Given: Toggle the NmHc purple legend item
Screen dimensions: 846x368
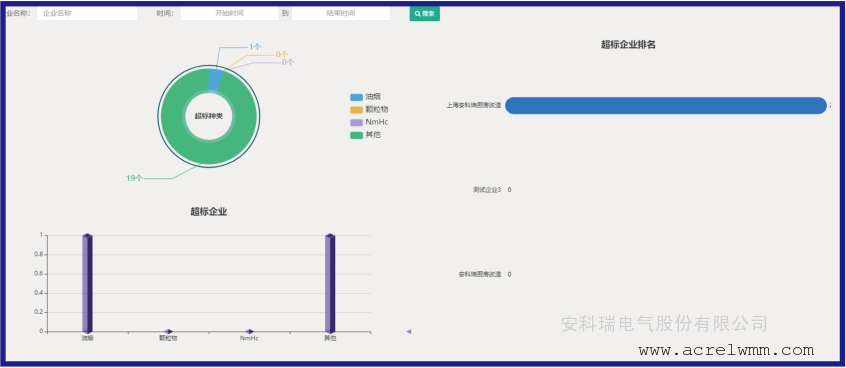Looking at the screenshot, I should click(369, 122).
